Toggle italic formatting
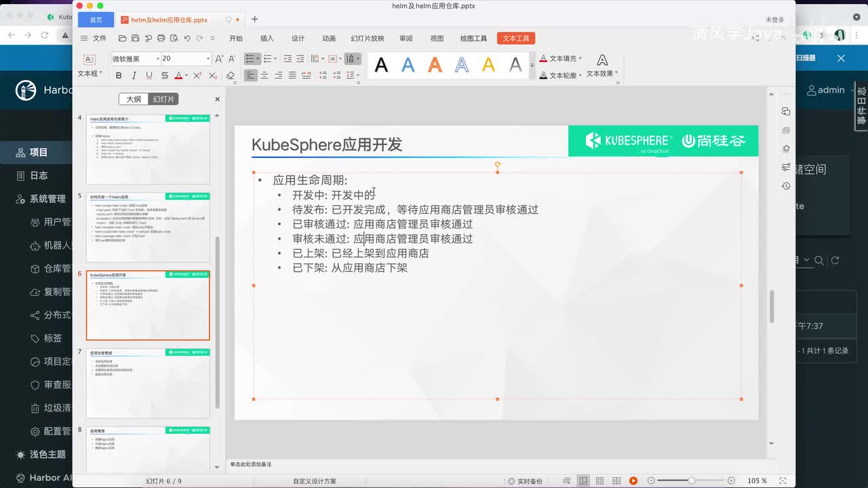The width and height of the screenshot is (868, 488). point(134,76)
